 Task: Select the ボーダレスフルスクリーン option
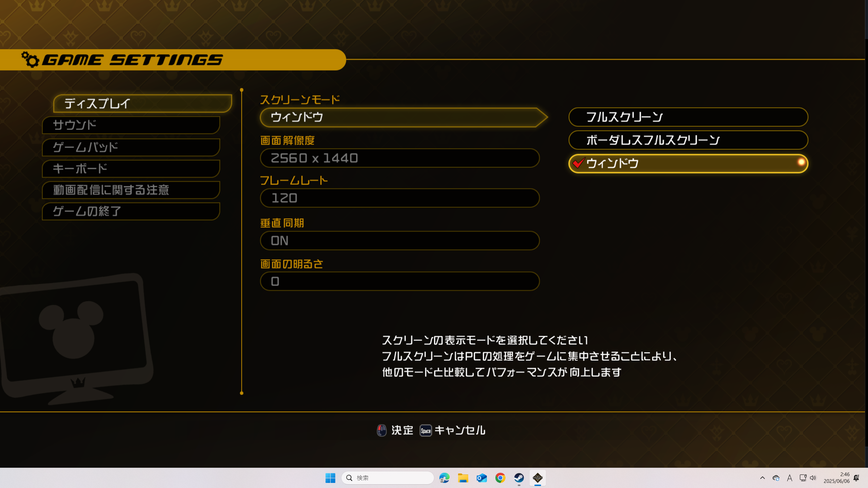click(688, 140)
